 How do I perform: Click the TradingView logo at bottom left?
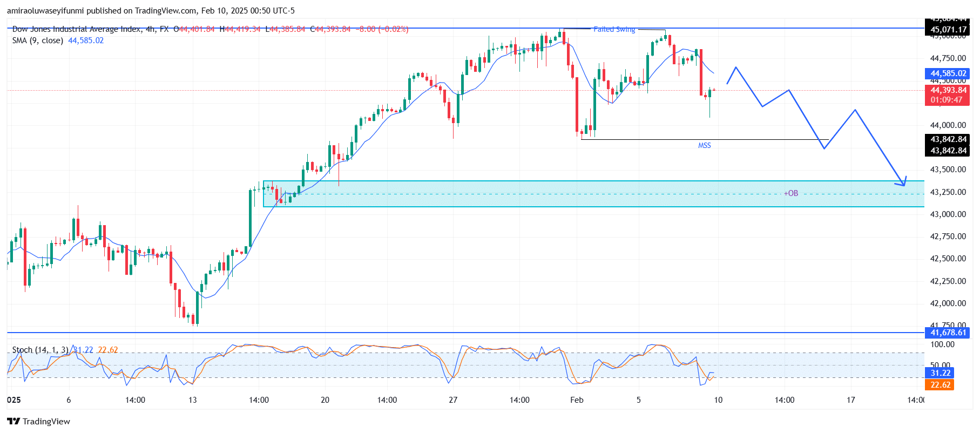(38, 421)
